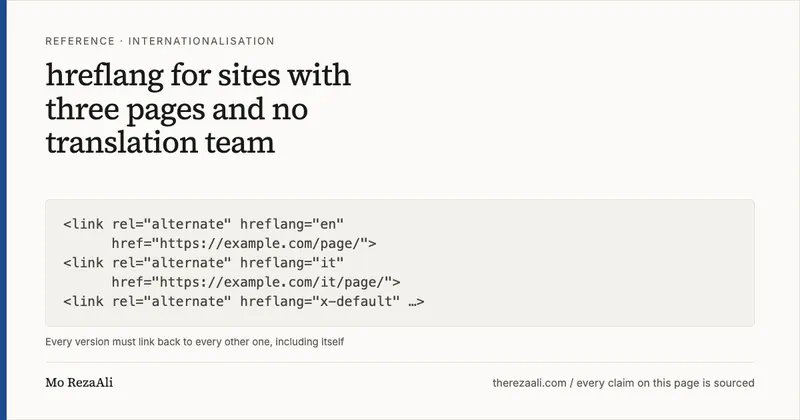Click the first "<link" tag opening
This screenshot has width=800, height=420.
click(x=83, y=224)
